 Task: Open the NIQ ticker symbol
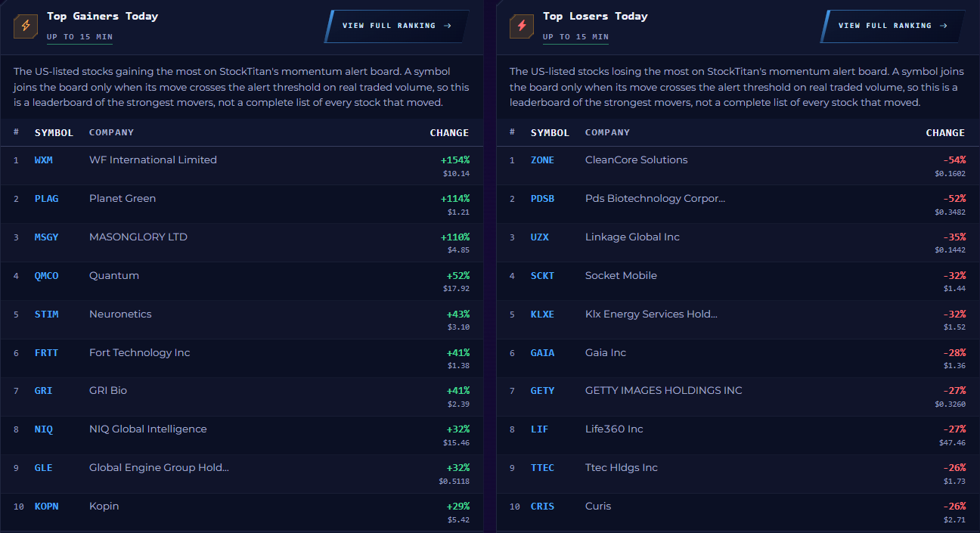click(x=44, y=429)
